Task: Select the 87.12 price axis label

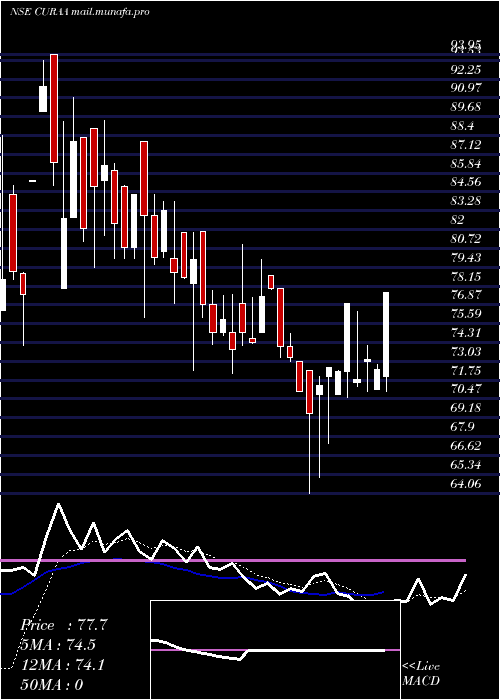Action: 466,145
